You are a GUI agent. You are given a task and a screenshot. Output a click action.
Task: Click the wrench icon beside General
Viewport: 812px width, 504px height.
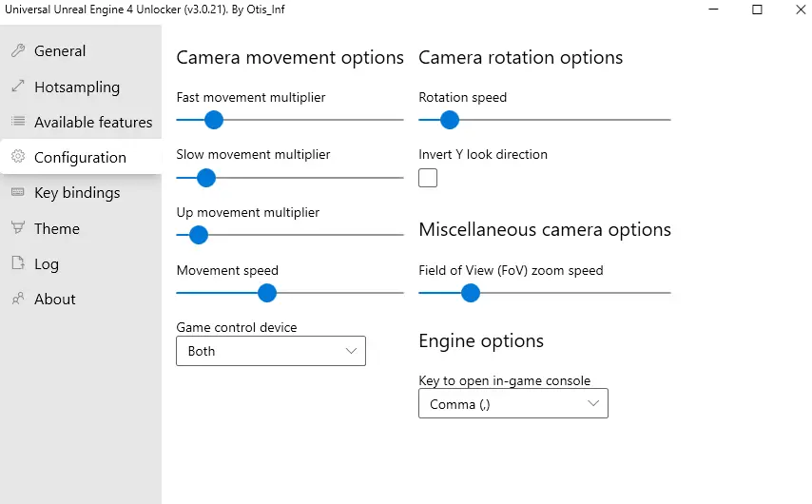(x=18, y=50)
